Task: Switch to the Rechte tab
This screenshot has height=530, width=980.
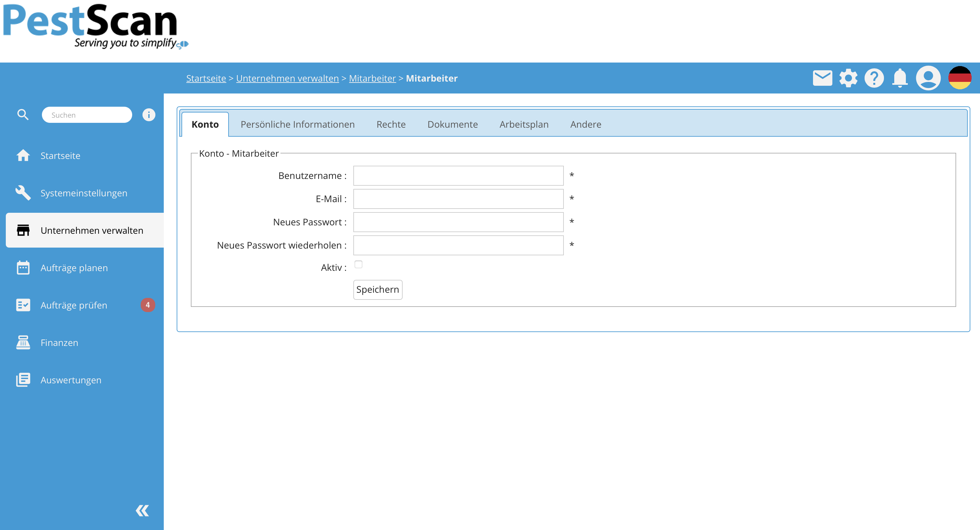Action: click(391, 124)
